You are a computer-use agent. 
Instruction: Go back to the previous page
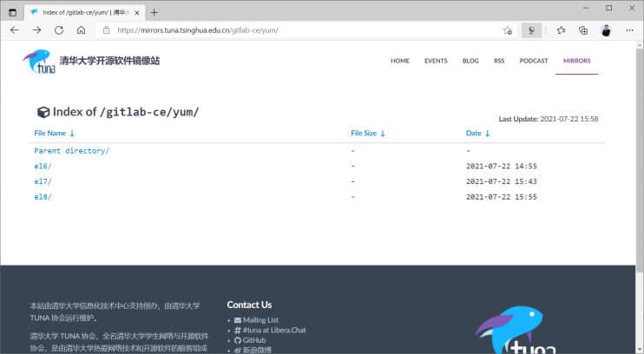[15, 30]
